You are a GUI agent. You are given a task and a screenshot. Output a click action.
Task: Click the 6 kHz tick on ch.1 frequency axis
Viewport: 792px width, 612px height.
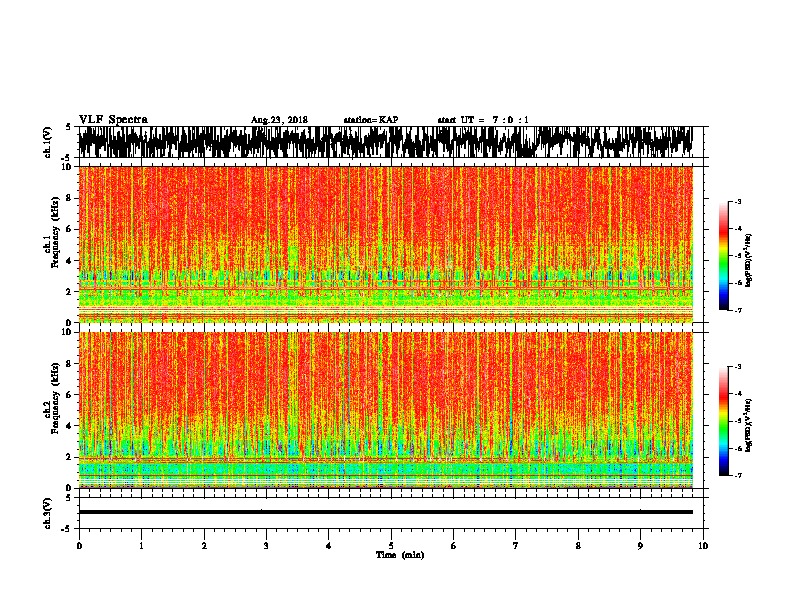[69, 229]
